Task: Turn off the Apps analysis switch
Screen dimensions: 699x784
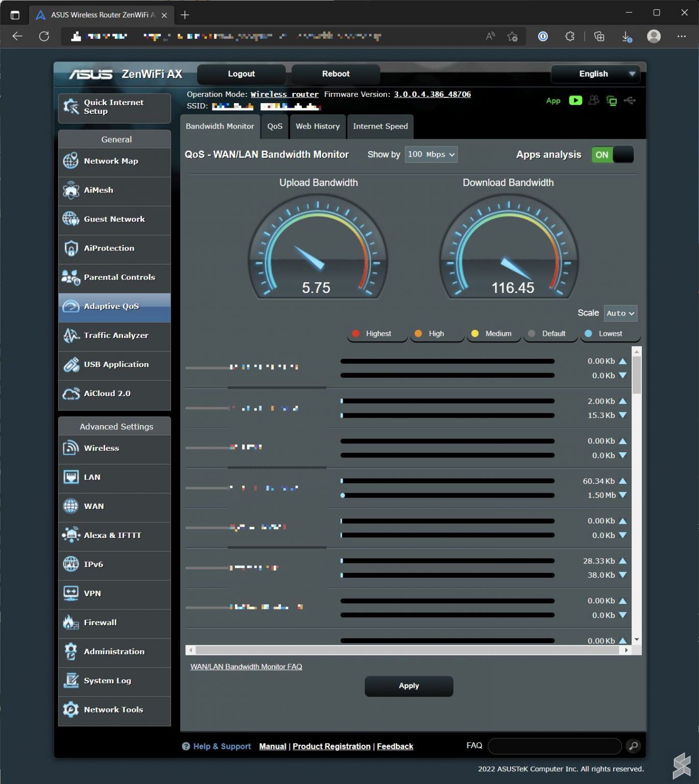Action: point(612,155)
